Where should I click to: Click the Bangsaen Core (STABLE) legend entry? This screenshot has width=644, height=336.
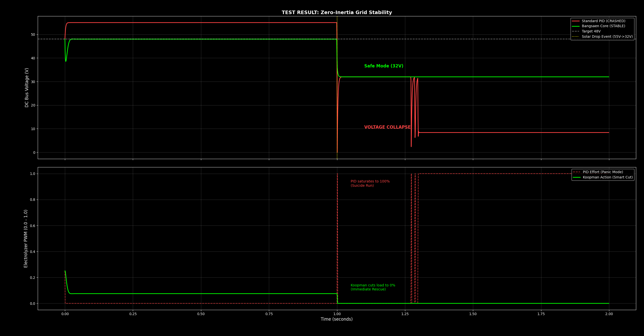603,26
